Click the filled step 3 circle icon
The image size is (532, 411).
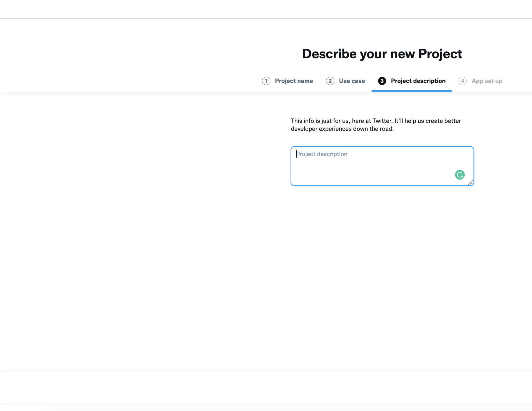[382, 81]
